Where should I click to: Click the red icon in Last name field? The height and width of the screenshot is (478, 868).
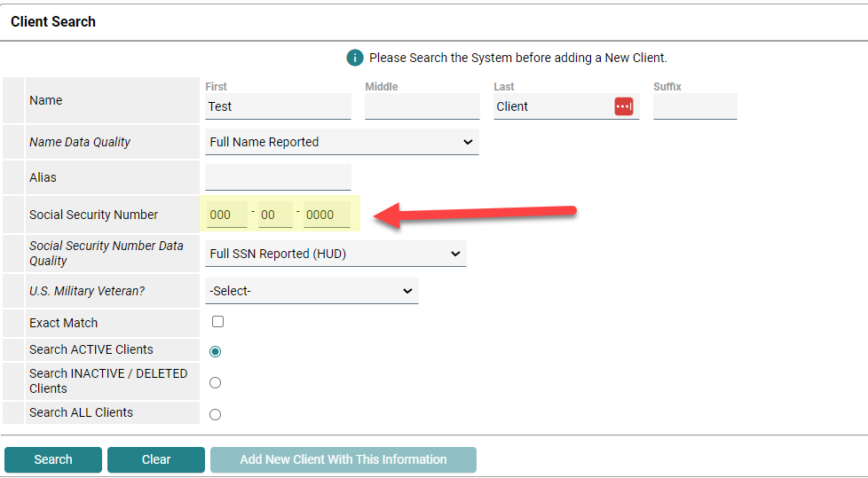coord(624,106)
